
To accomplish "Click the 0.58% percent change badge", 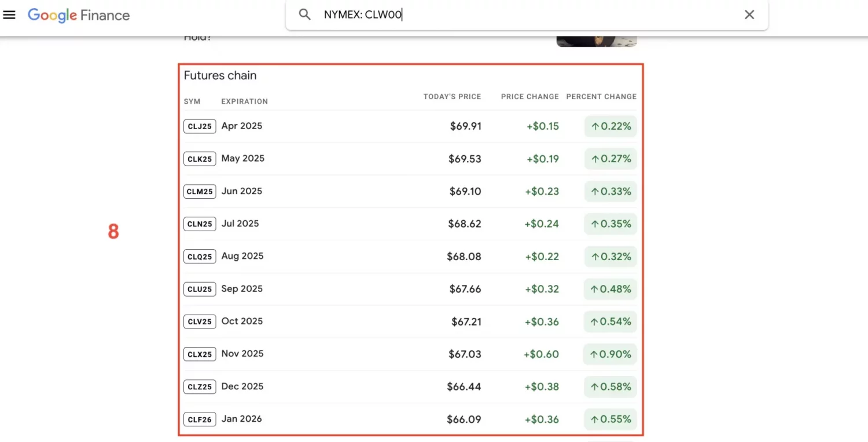I will tap(610, 386).
